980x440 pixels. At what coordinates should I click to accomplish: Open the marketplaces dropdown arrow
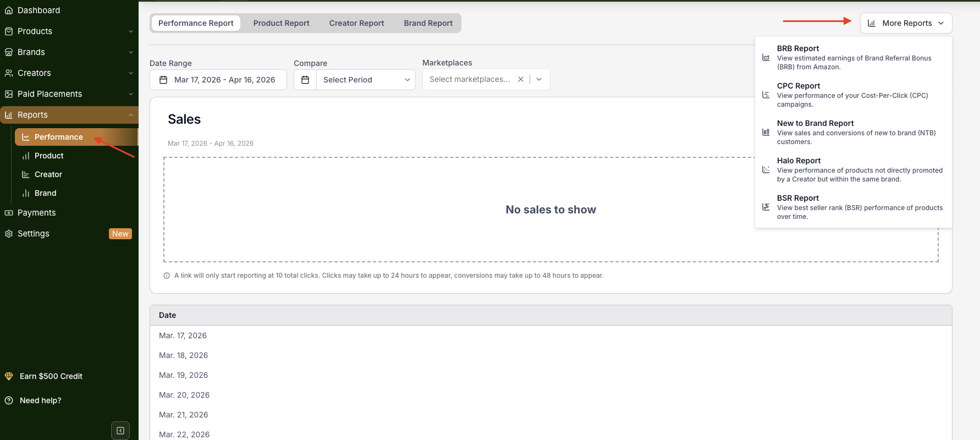point(539,79)
